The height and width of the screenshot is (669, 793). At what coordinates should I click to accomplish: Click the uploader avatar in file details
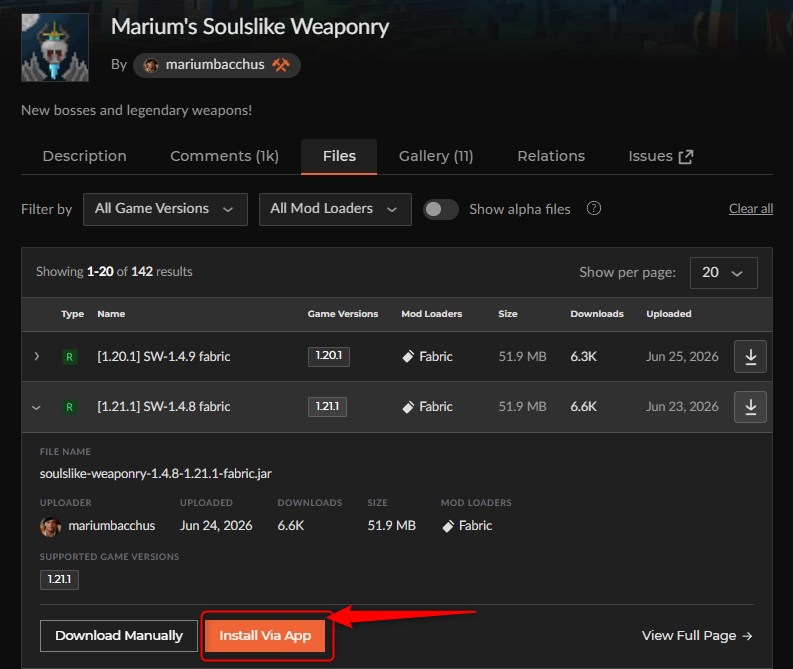point(50,526)
